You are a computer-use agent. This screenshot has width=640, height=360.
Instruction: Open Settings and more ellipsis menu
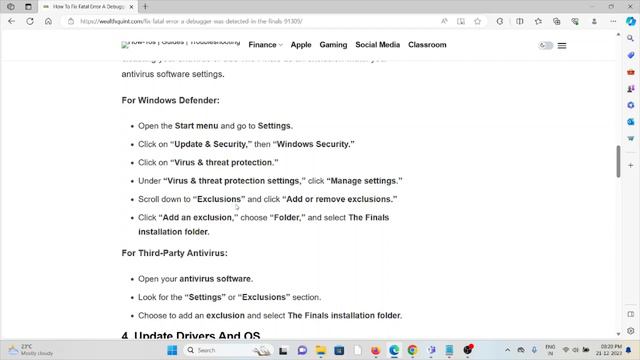pyautogui.click(x=613, y=21)
